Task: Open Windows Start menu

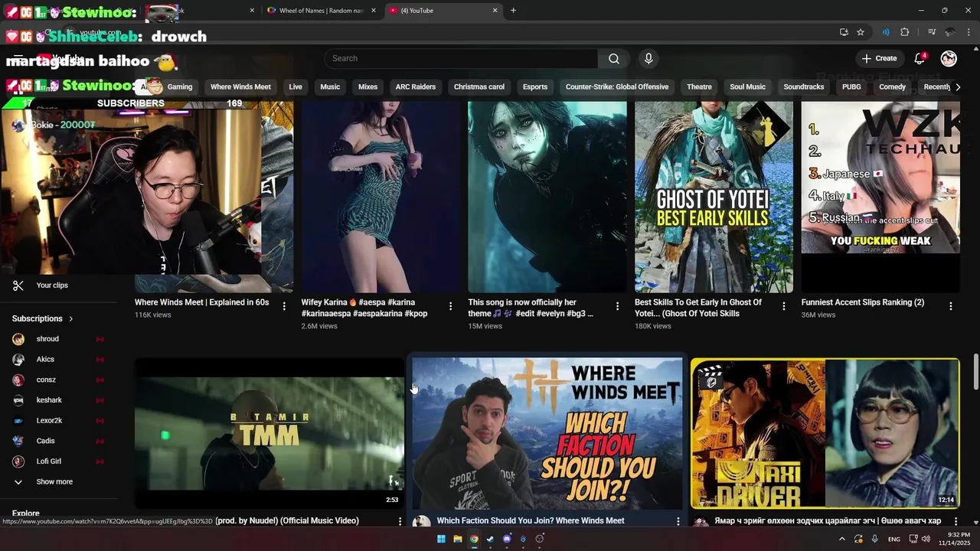Action: click(441, 539)
